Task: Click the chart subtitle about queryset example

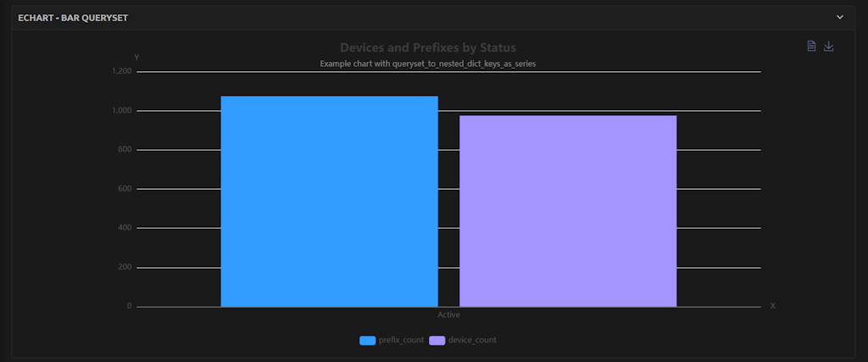Action: click(x=427, y=64)
